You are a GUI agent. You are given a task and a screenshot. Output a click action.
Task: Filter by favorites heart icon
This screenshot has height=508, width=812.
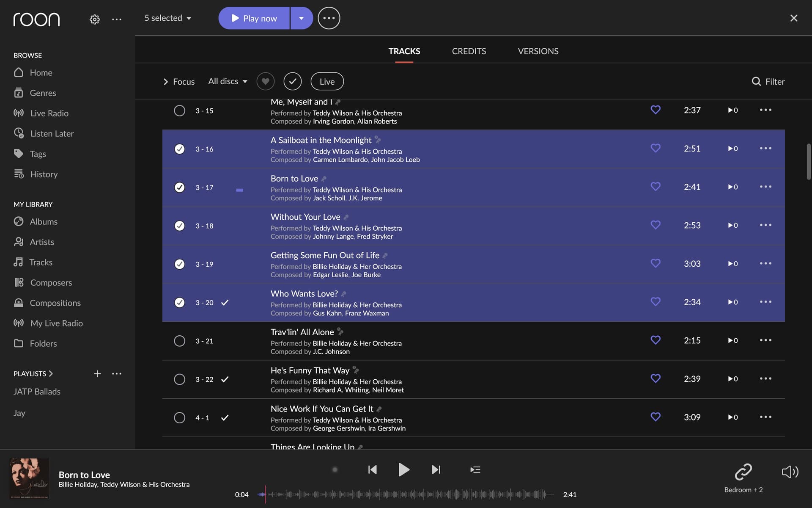[265, 81]
